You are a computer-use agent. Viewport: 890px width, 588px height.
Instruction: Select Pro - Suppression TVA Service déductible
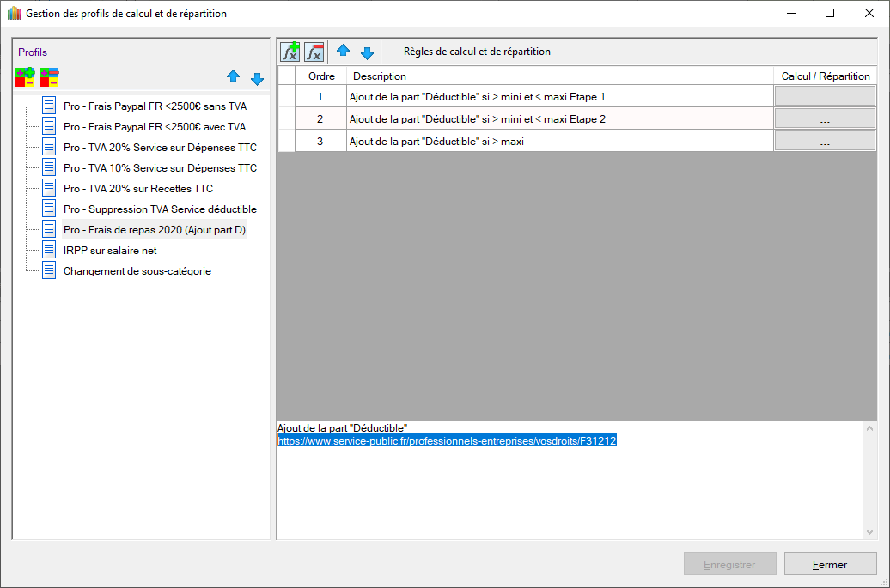(160, 209)
